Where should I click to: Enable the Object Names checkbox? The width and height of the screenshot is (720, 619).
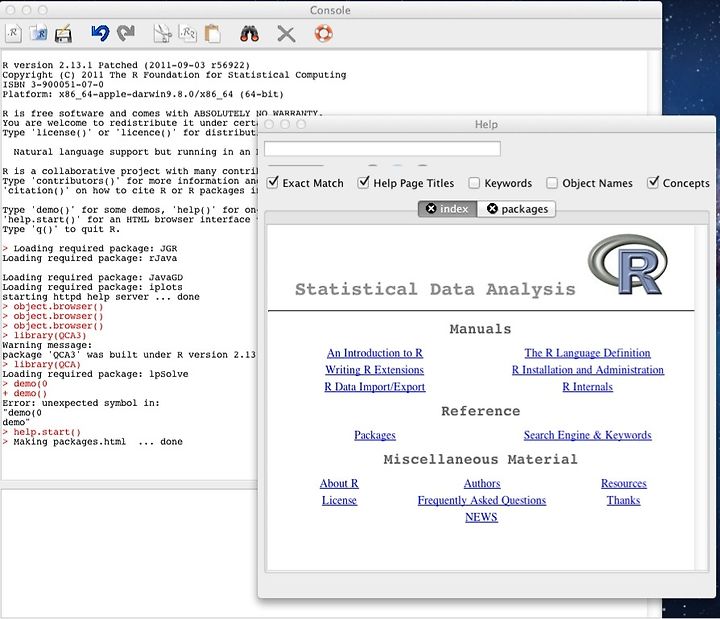[x=552, y=183]
